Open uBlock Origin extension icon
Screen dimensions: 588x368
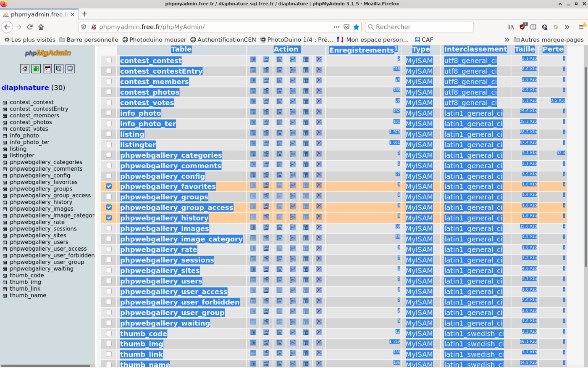click(522, 26)
